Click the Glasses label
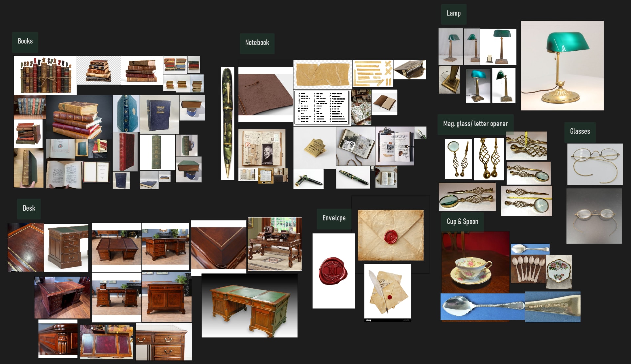This screenshot has width=631, height=364. [580, 132]
